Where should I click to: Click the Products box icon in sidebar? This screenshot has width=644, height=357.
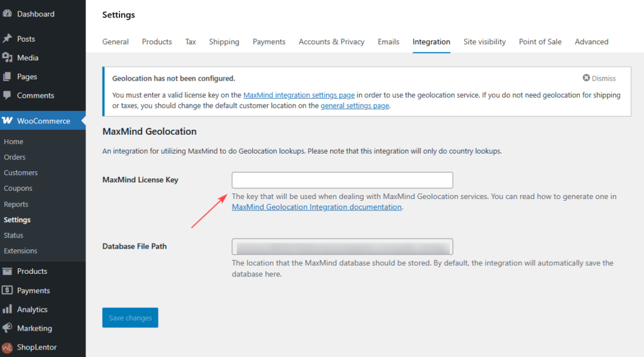click(7, 271)
